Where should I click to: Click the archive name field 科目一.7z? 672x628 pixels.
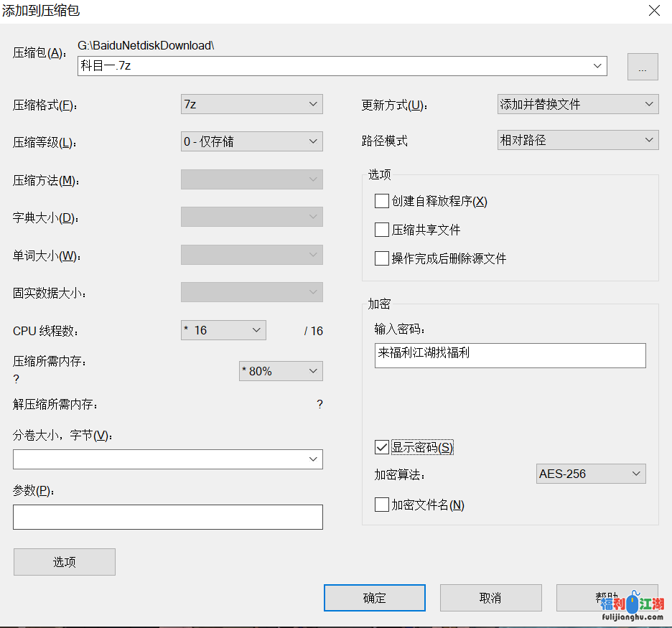(x=334, y=66)
